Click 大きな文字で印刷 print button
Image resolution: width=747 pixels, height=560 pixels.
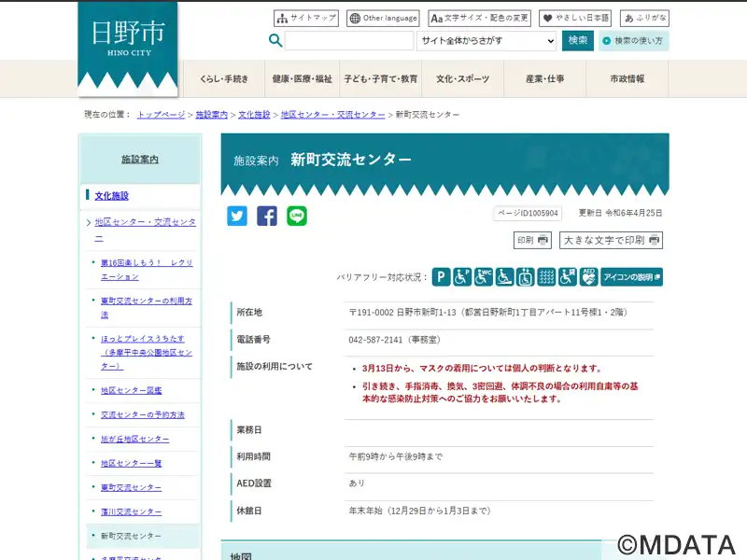(x=611, y=241)
